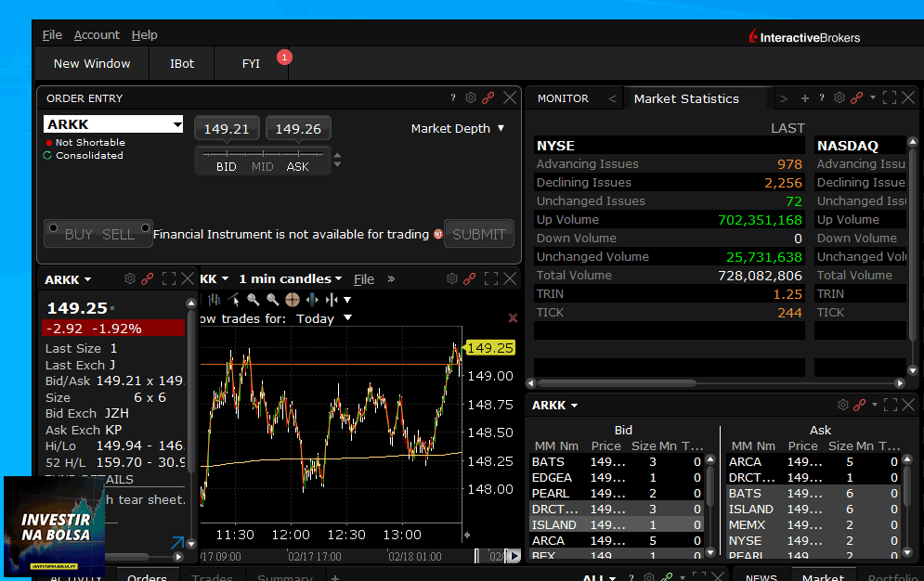Screen dimensions: 924x581
Task: Toggle the crosshair icon in chart toolbar
Action: click(293, 300)
